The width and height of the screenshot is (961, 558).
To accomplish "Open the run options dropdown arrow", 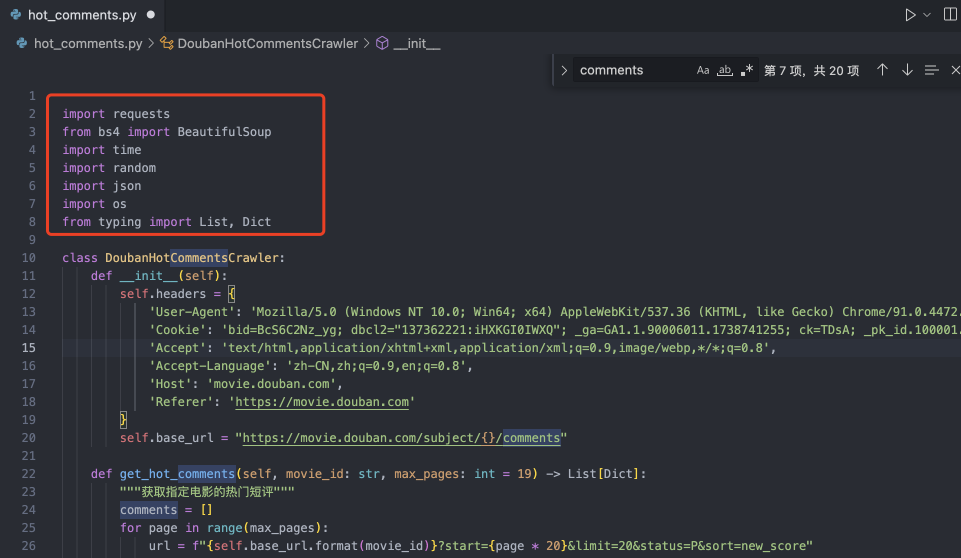I will pyautogui.click(x=928, y=15).
